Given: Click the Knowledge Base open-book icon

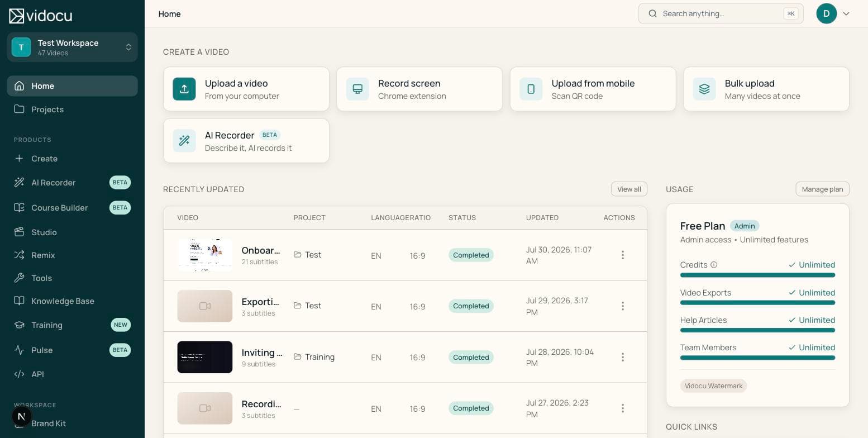Looking at the screenshot, I should 20,301.
